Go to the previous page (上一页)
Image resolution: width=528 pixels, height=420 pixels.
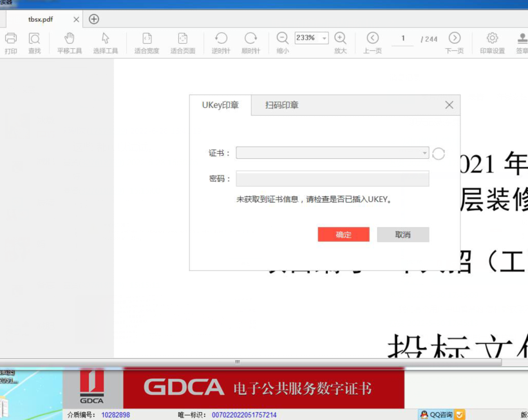(x=372, y=39)
